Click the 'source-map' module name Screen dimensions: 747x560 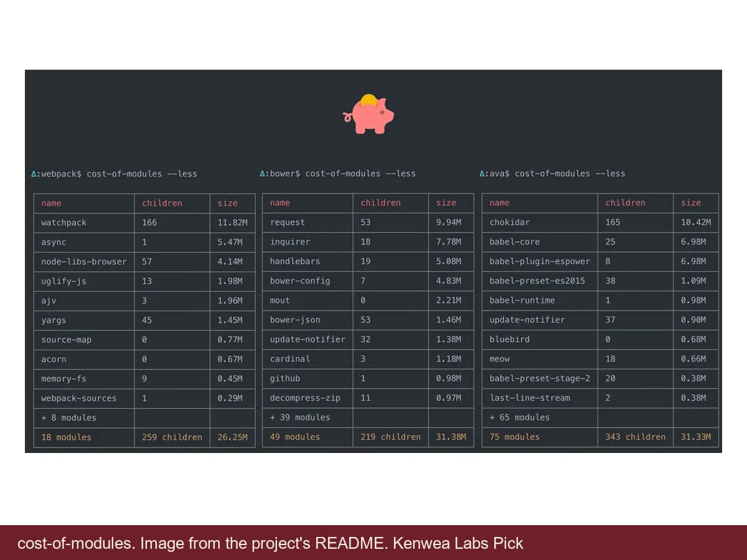point(66,340)
